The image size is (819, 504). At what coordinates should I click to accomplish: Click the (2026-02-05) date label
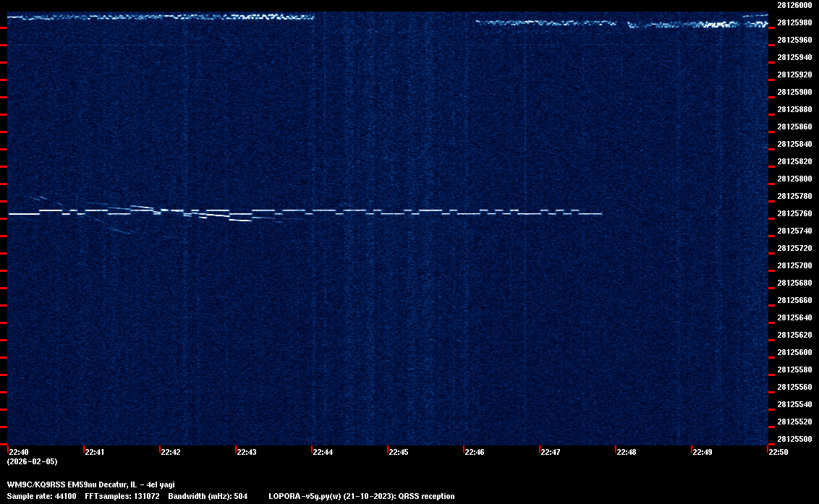(x=32, y=461)
